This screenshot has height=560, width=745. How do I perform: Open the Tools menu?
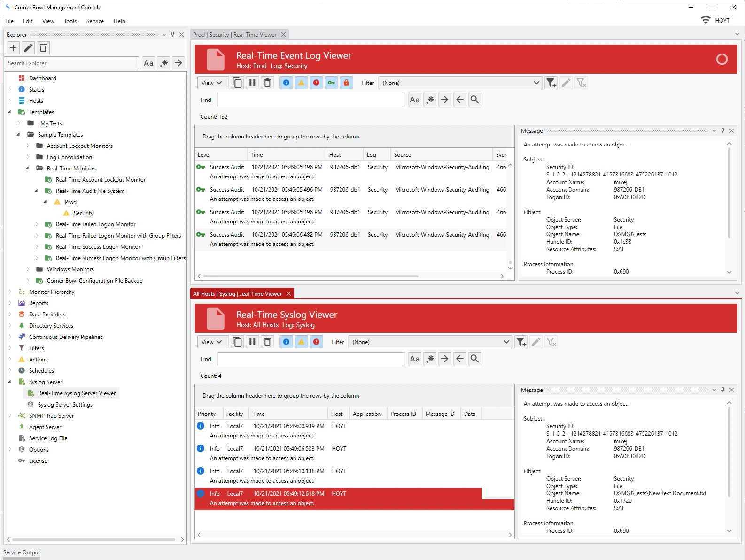pyautogui.click(x=70, y=21)
